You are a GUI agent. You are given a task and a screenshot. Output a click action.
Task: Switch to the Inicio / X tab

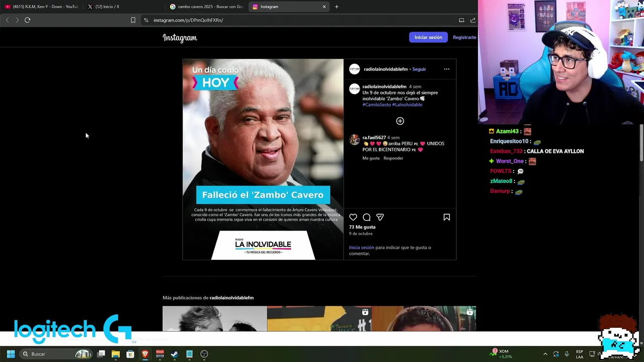(123, 7)
